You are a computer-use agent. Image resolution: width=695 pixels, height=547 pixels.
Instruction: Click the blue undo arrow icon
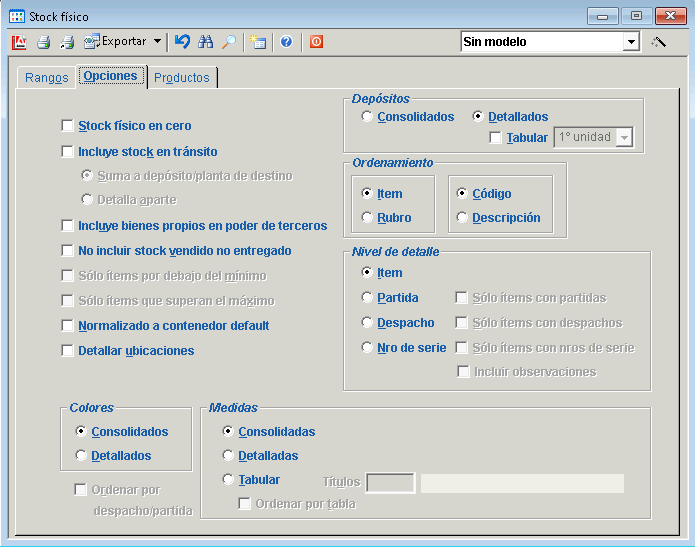[x=182, y=42]
